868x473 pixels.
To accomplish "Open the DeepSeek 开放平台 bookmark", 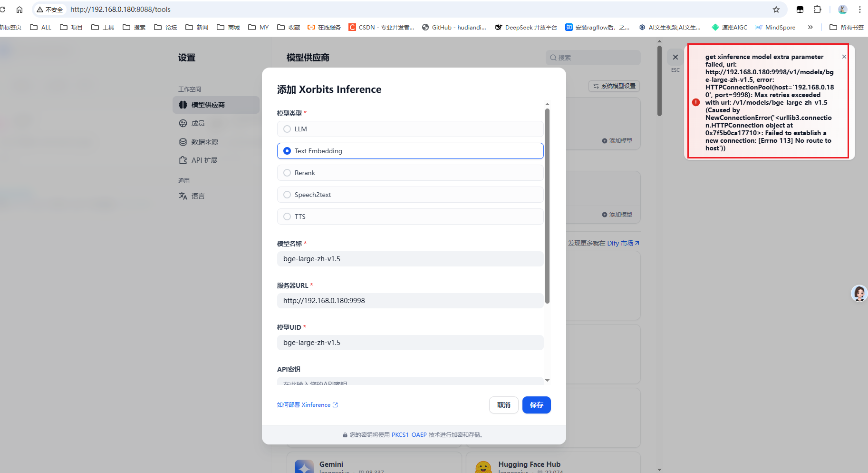I will click(x=526, y=28).
